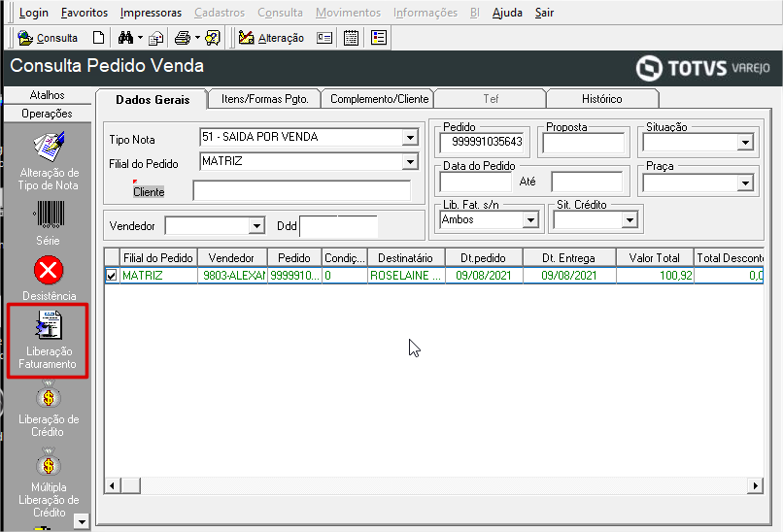Click the calendar notepad icon
The height and width of the screenshot is (532, 783).
pos(351,38)
